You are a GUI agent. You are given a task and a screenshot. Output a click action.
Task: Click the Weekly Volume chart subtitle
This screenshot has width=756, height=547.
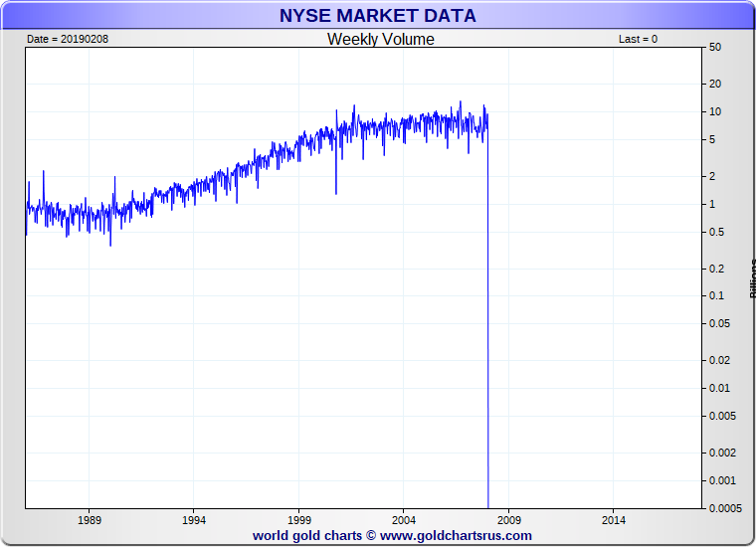[380, 39]
